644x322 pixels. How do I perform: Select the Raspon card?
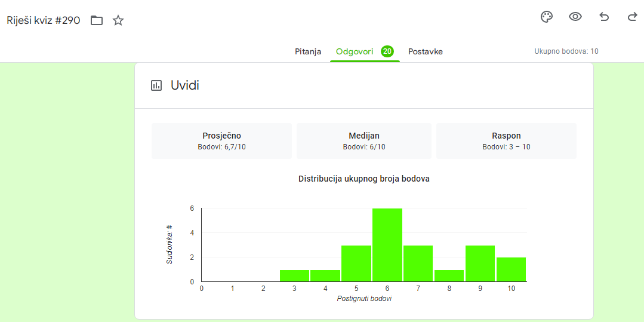pos(506,140)
